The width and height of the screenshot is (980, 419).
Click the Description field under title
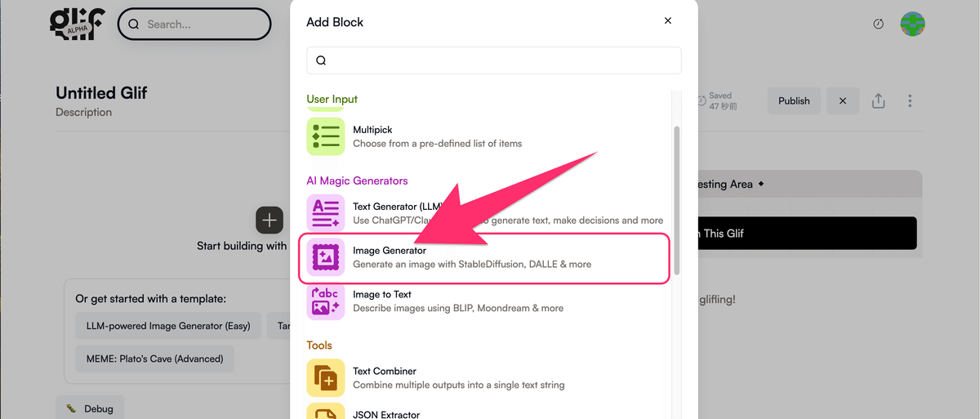[x=84, y=112]
